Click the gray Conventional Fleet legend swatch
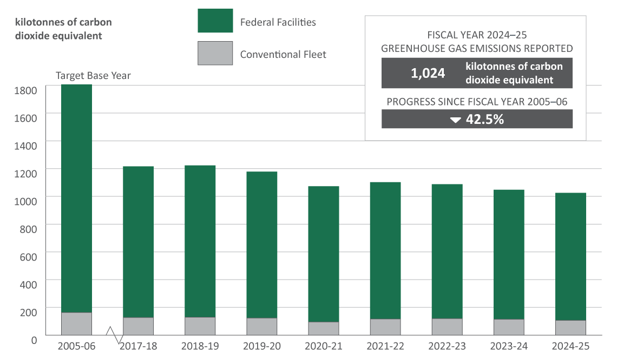Screen dimensions: 617x364 click(215, 53)
